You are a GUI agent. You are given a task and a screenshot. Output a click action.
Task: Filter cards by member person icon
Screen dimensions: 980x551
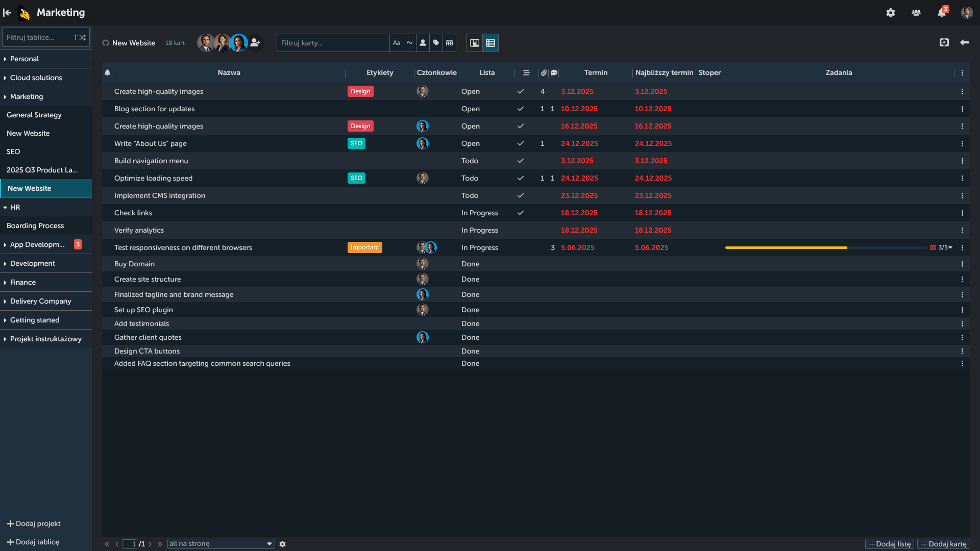tap(423, 43)
